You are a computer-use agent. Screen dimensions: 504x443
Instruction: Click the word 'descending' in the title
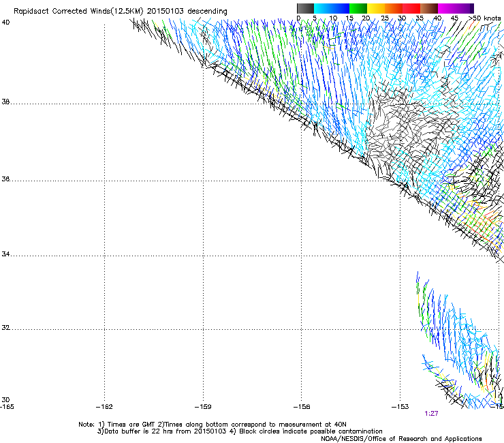(x=207, y=12)
